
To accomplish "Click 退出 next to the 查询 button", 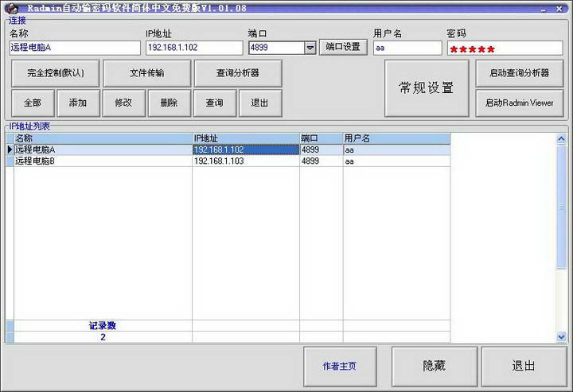I will (x=260, y=103).
